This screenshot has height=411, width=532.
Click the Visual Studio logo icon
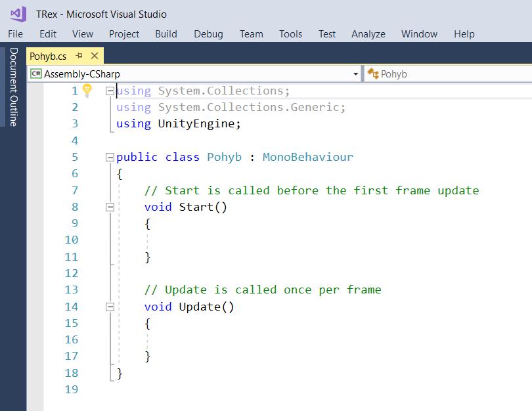(18, 14)
